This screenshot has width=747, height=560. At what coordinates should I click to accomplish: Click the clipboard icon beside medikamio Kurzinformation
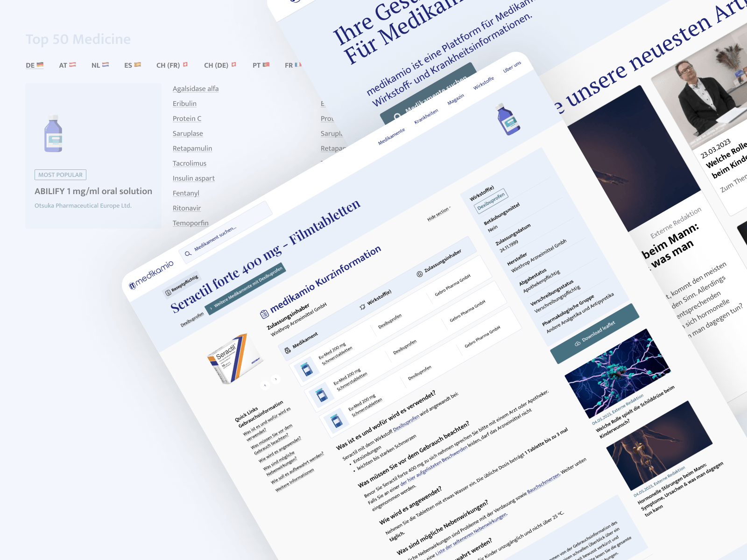[x=264, y=314]
